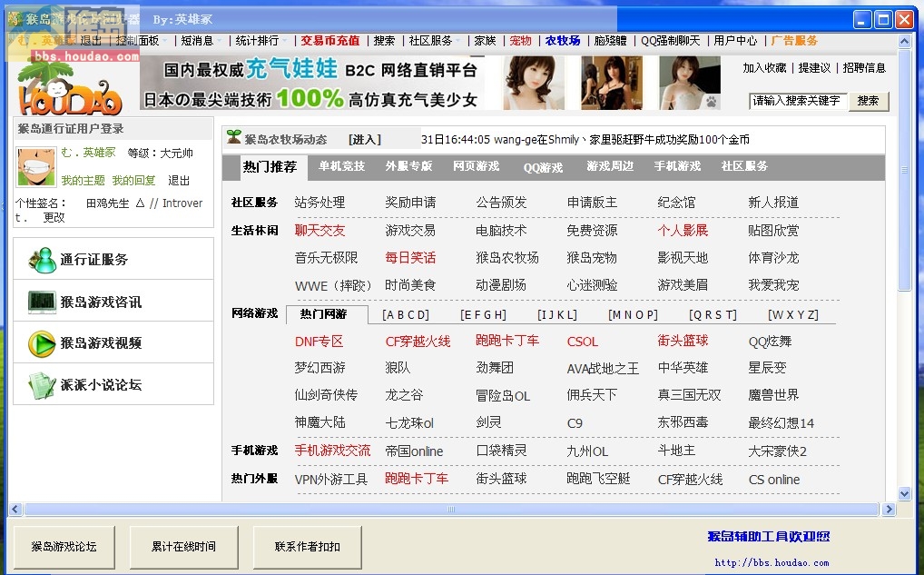Click 更改 to edit personal signature
The height and width of the screenshot is (575, 924).
coord(54,218)
